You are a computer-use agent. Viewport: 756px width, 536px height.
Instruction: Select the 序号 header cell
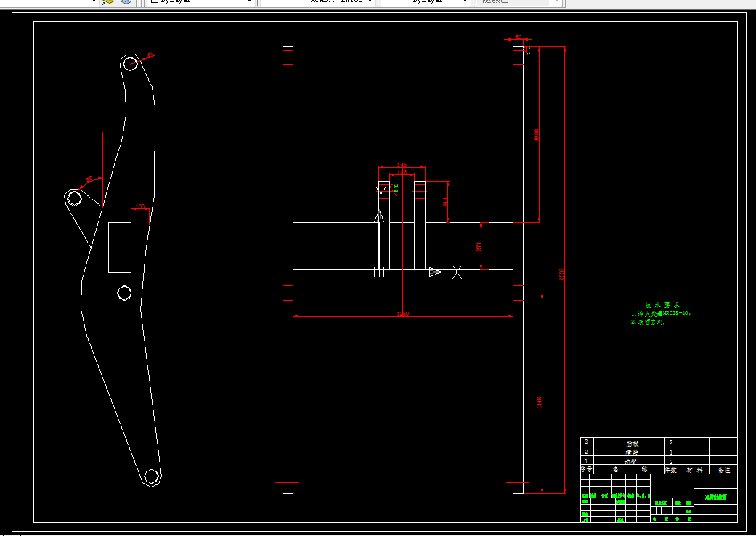point(586,469)
